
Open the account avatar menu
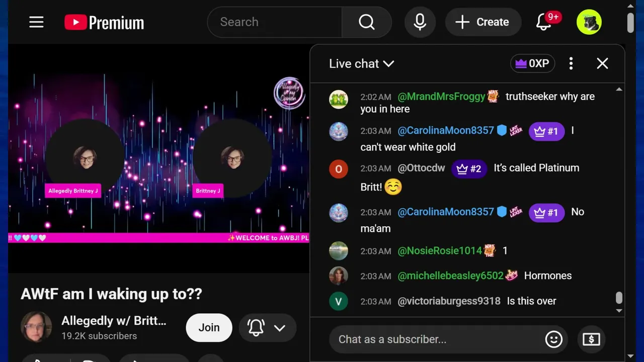(x=589, y=22)
